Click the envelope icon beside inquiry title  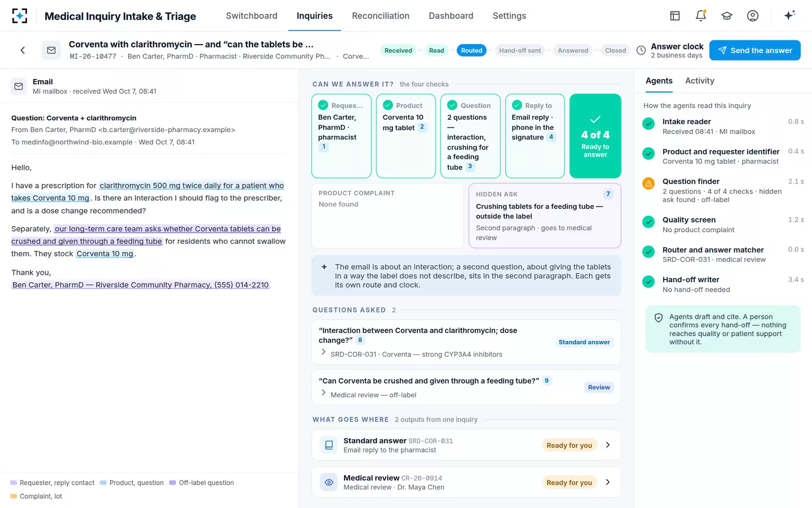tap(51, 50)
